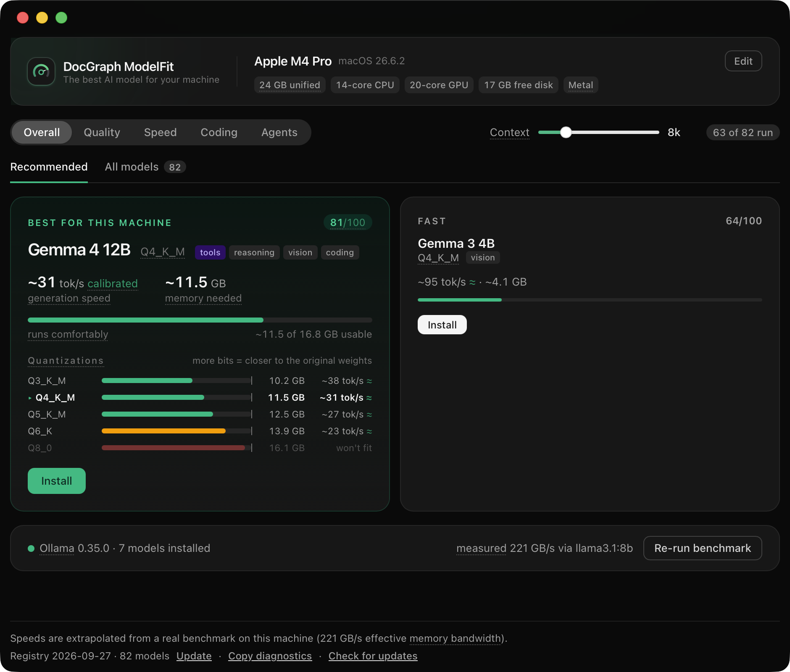Select the Q3_K_M quantization row
Image resolution: width=790 pixels, height=672 pixels.
(x=200, y=381)
